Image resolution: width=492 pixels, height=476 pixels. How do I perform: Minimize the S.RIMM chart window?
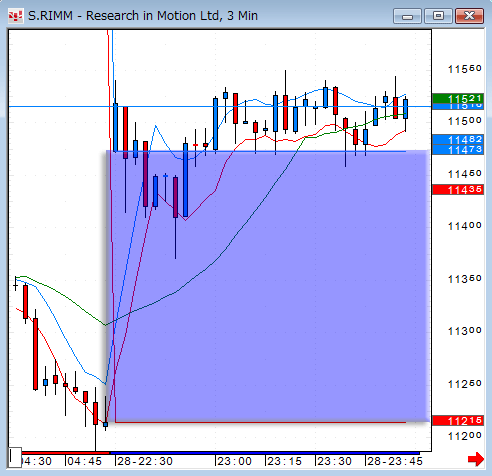pos(407,16)
